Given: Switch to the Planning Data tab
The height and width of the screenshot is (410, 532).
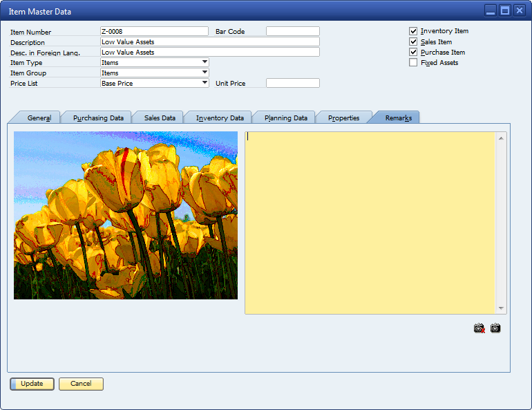Looking at the screenshot, I should pos(285,118).
